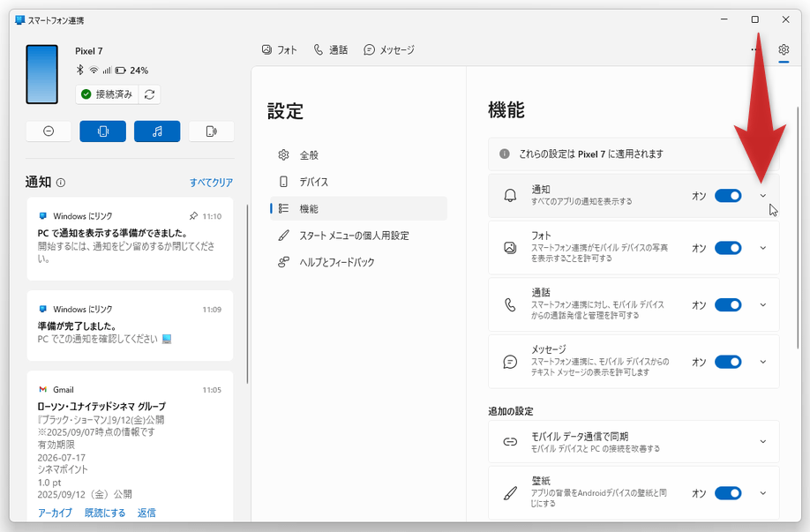Click the handset icon in 通話 feature row
The width and height of the screenshot is (810, 532).
510,304
